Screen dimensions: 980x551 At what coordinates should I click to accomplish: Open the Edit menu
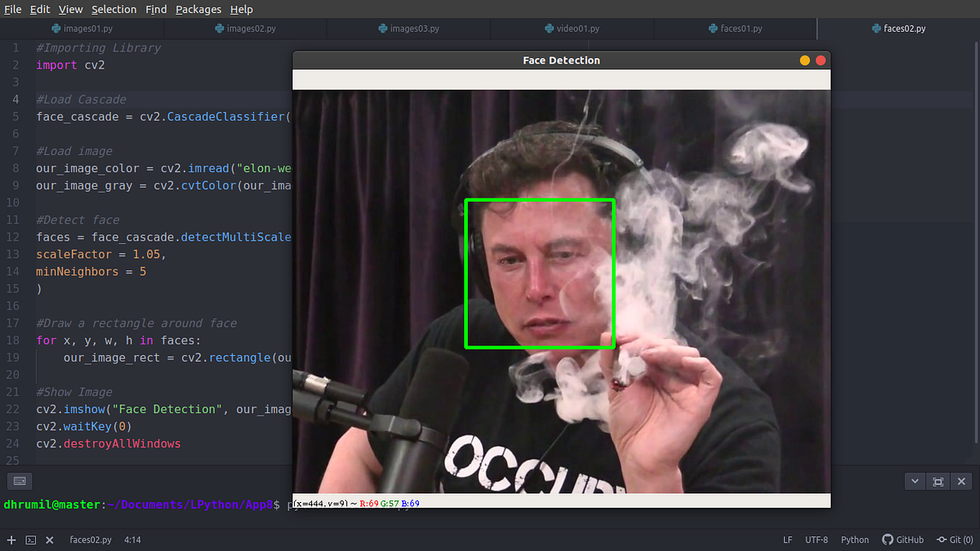pyautogui.click(x=40, y=9)
